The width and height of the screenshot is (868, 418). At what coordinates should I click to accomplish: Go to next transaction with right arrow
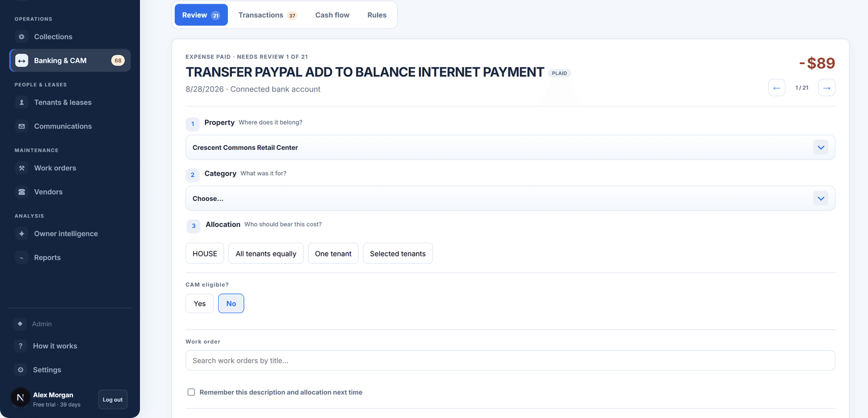click(827, 88)
